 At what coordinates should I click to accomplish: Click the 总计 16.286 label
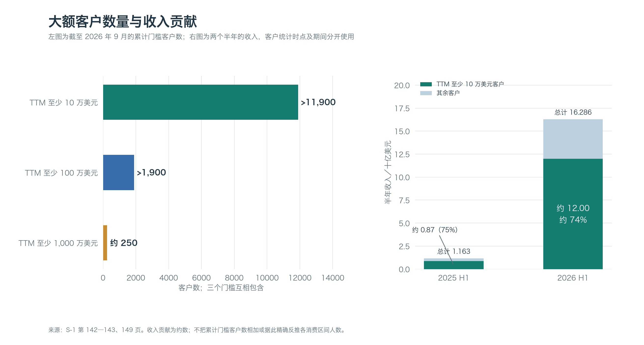pyautogui.click(x=573, y=112)
